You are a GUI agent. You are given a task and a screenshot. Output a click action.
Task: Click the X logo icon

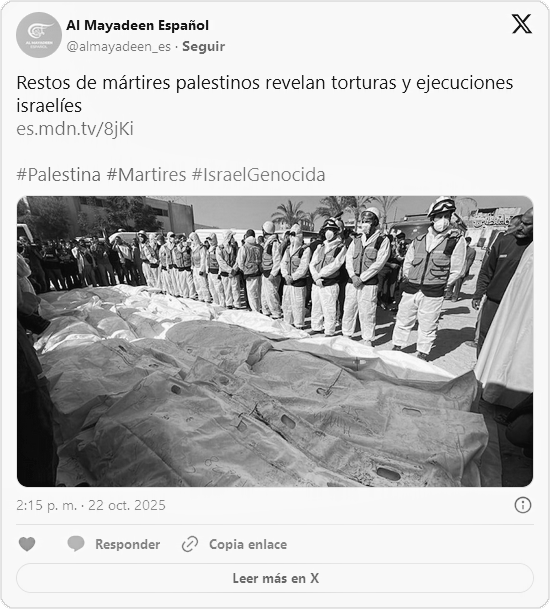(x=521, y=24)
